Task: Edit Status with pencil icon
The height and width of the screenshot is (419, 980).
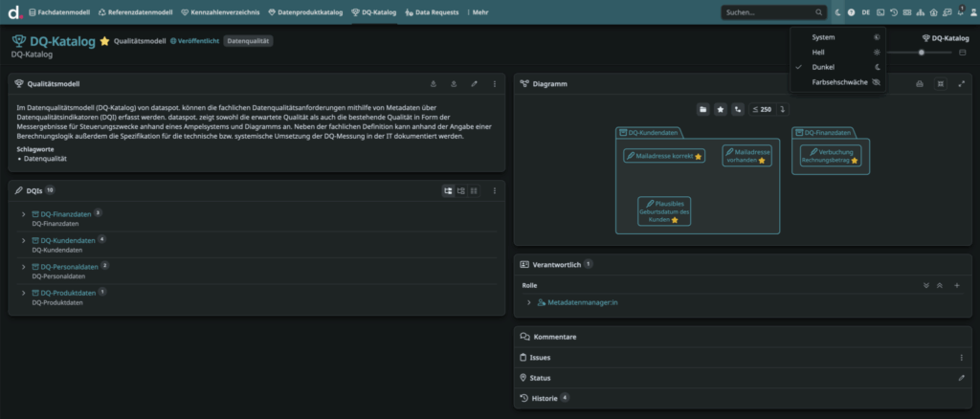Action: 961,378
